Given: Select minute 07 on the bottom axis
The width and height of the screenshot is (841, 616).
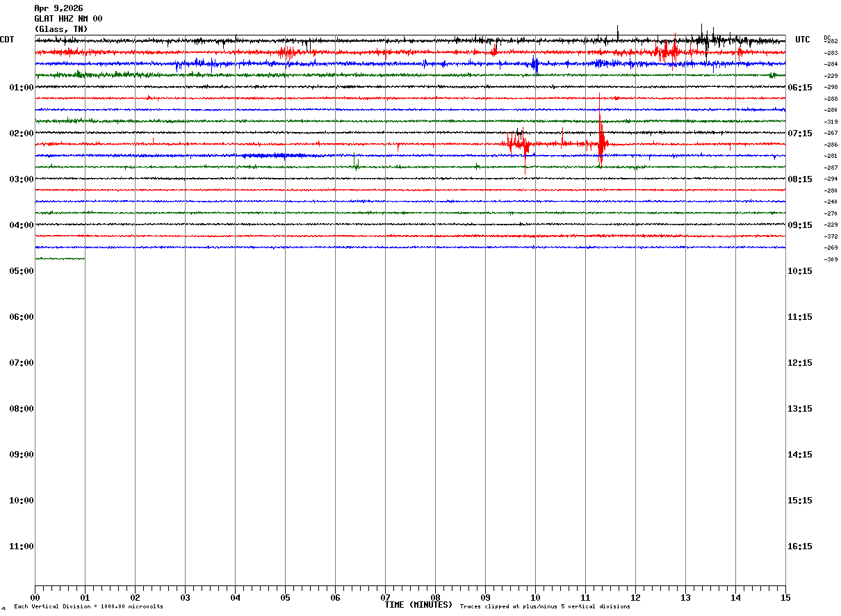Looking at the screenshot, I should (385, 597).
